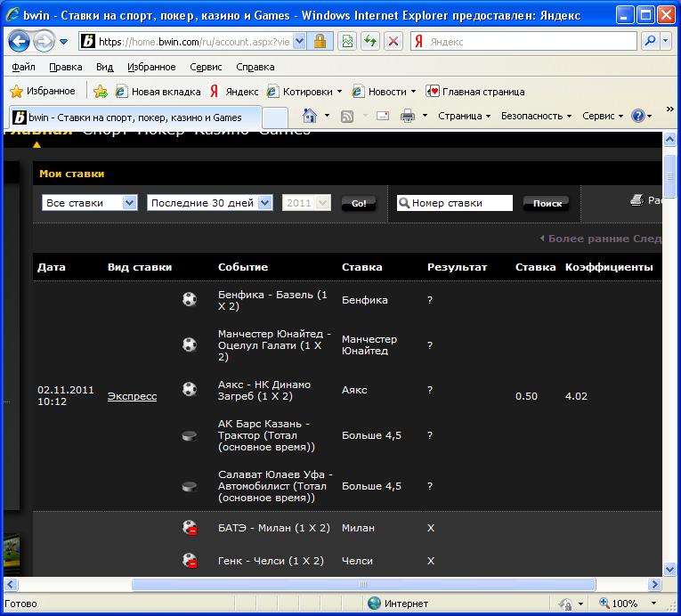This screenshot has height=616, width=681.
Task: Click the address bar URL field
Action: point(193,42)
